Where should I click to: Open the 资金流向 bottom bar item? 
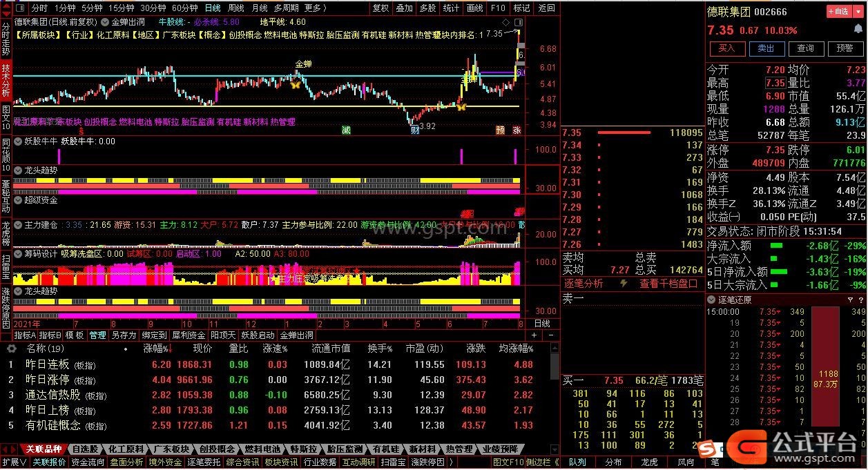[88, 462]
